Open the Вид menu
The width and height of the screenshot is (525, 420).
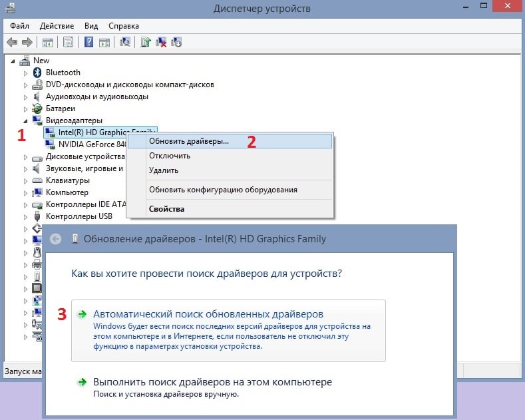click(x=91, y=26)
